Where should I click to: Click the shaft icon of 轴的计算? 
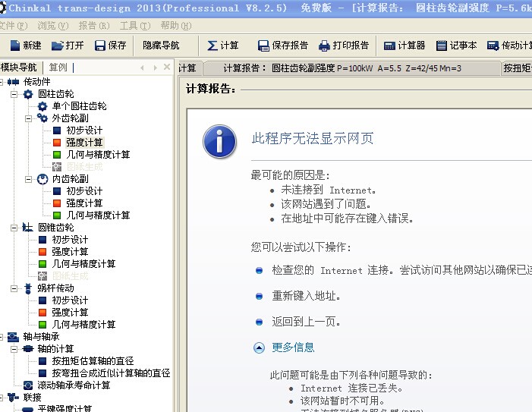28,349
